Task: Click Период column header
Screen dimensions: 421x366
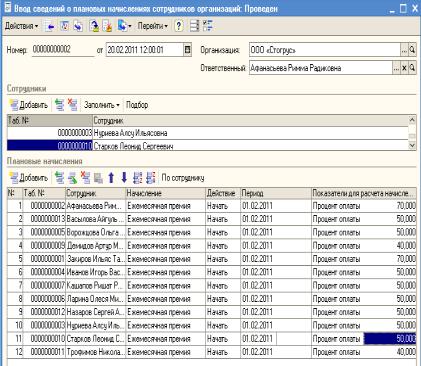Action: point(276,193)
